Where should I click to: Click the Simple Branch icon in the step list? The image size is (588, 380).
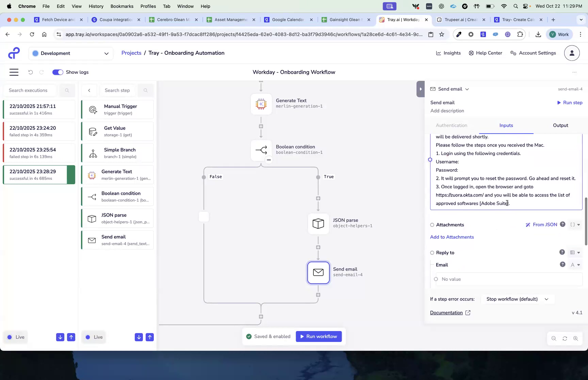(x=92, y=153)
